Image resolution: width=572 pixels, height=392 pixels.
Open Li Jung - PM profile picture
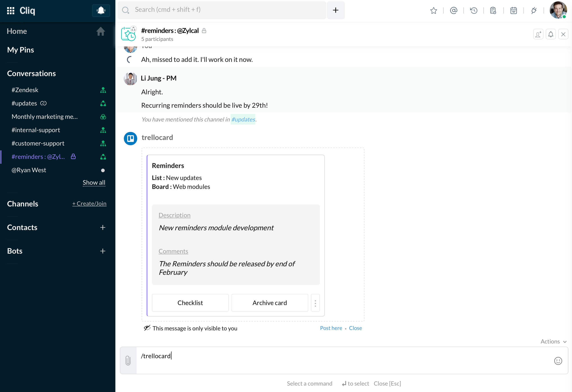point(130,79)
